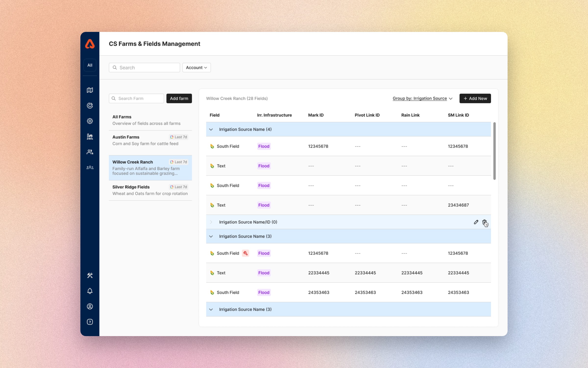
Task: Collapse the Irrigation Source Name (4) group
Action: click(211, 129)
